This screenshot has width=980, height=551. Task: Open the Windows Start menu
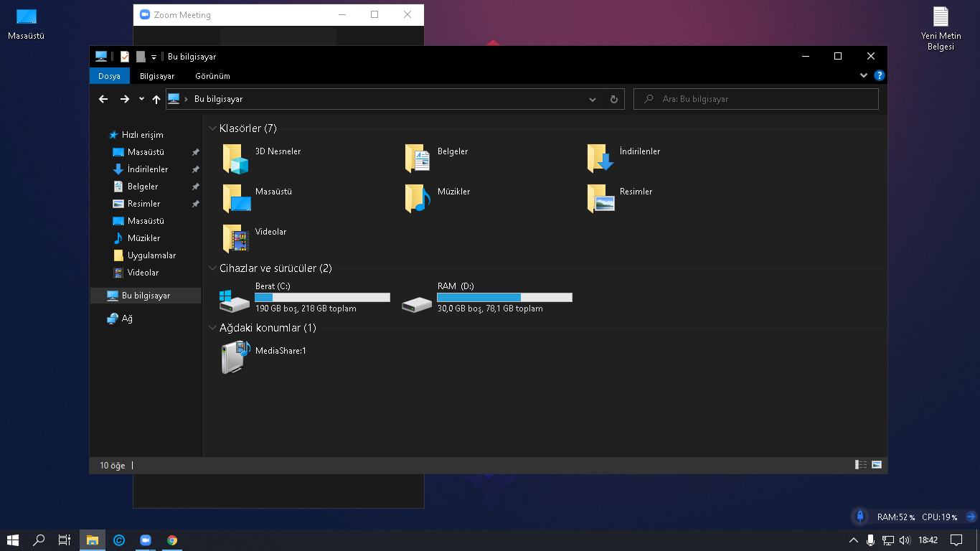(12, 540)
